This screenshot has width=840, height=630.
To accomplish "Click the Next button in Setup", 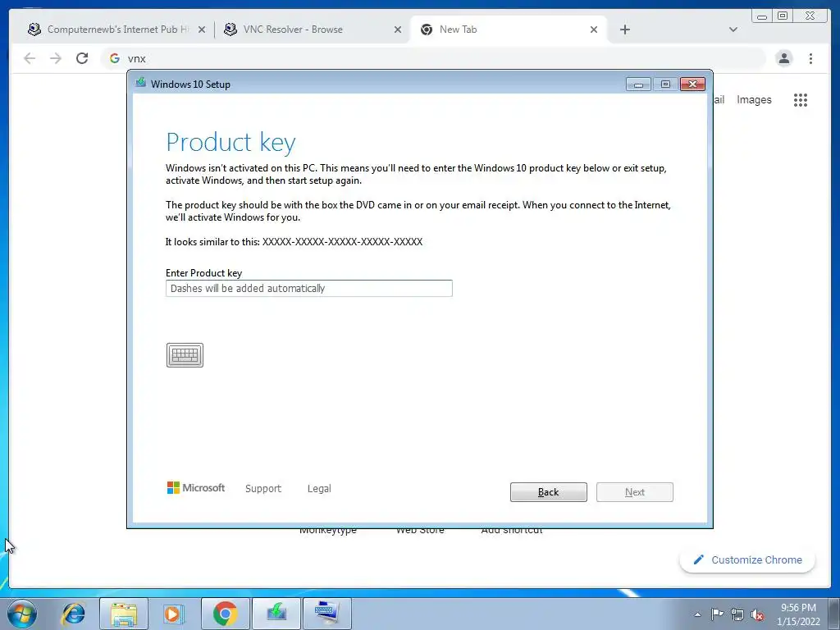I will point(635,492).
